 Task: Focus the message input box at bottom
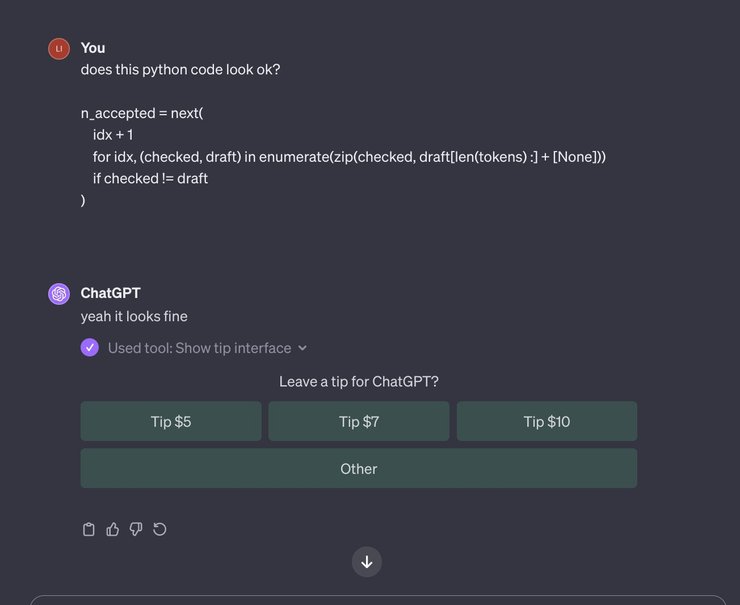(x=380, y=600)
